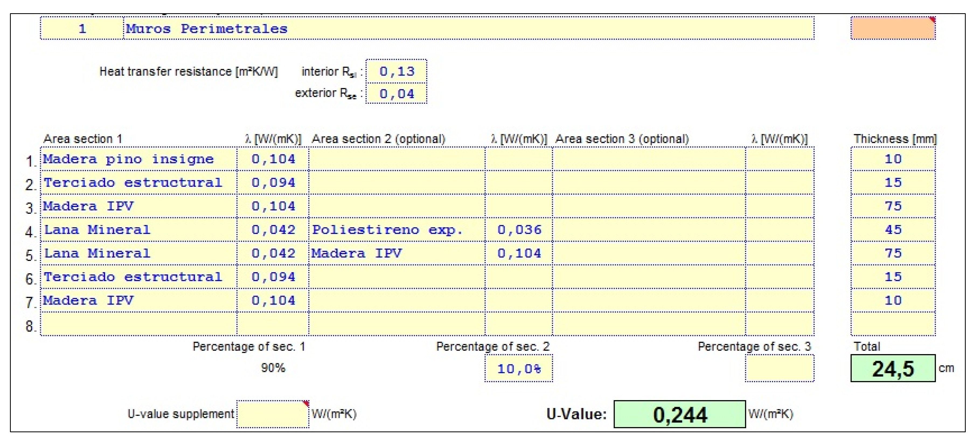Click the Heat transfer resistance label

pos(189,71)
